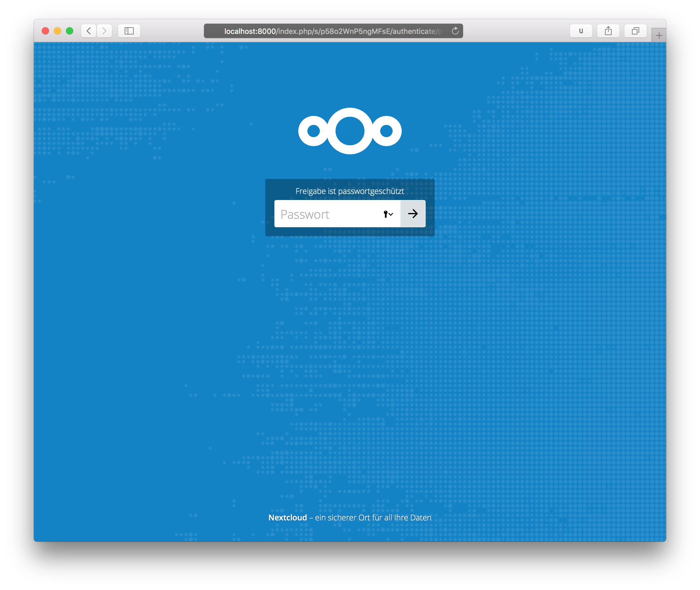Minimize the window with yellow button
The width and height of the screenshot is (700, 590).
[x=57, y=31]
